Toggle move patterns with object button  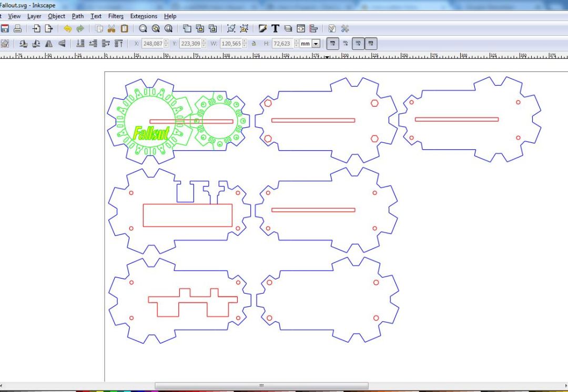(371, 44)
